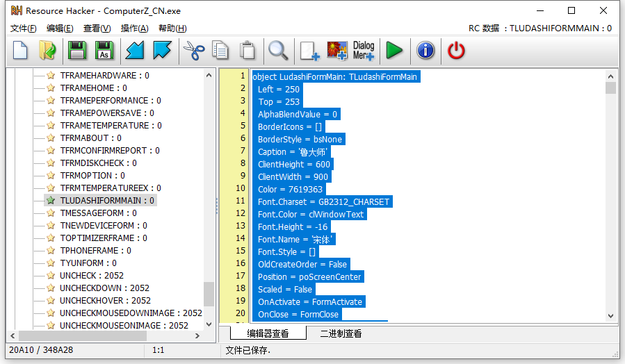Image resolution: width=625 pixels, height=364 pixels.
Task: Click the red power exit icon
Action: coord(456,51)
